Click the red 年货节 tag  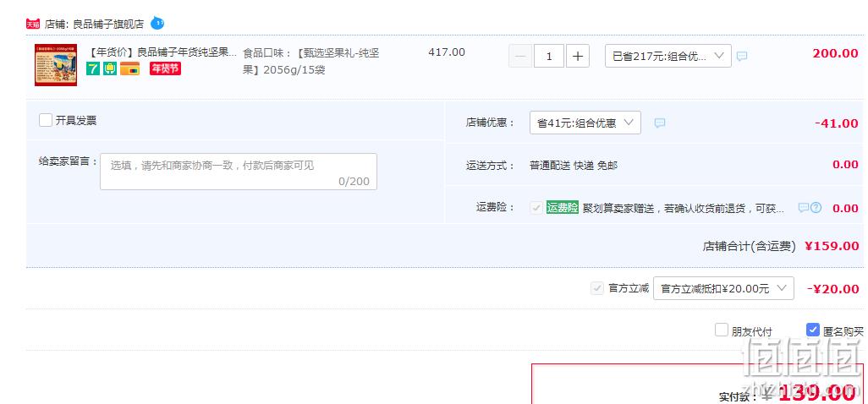165,68
